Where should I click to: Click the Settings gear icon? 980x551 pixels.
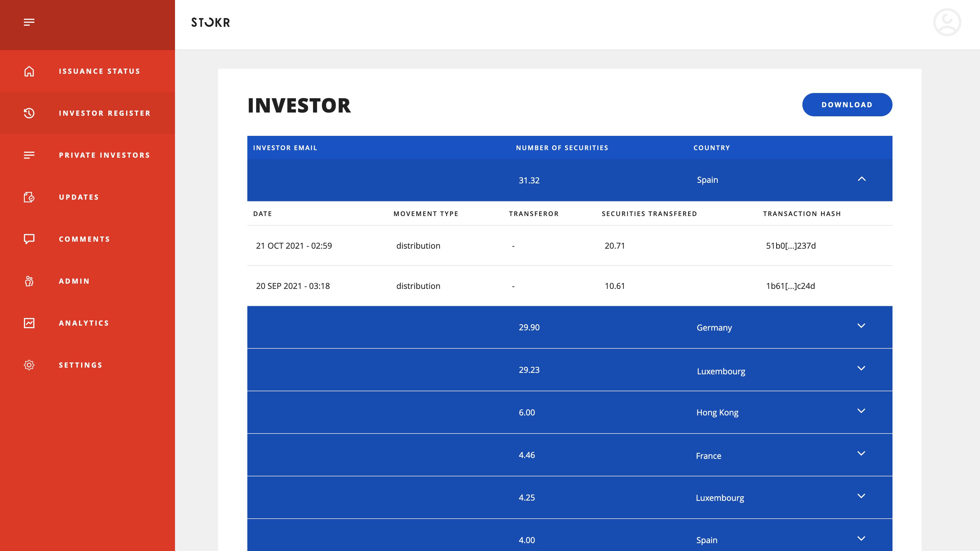(29, 365)
